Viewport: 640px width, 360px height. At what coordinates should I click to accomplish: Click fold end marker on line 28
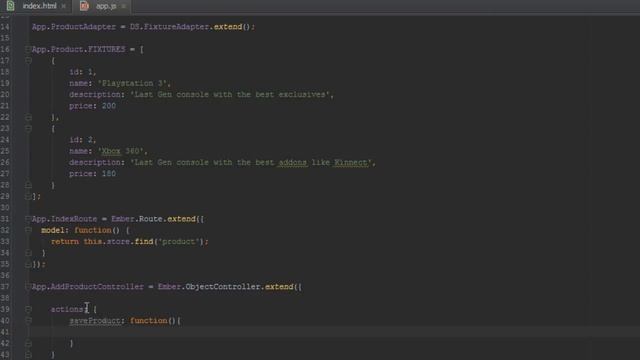click(x=28, y=185)
